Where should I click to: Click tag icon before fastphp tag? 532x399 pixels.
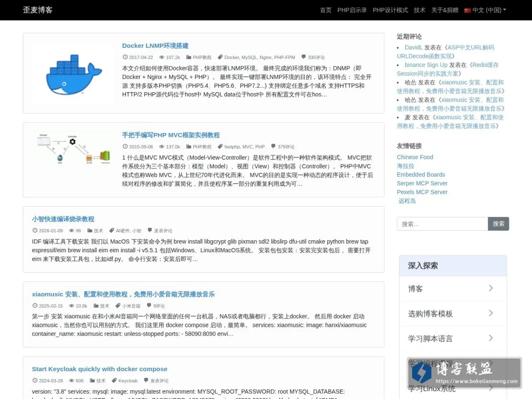(220, 147)
